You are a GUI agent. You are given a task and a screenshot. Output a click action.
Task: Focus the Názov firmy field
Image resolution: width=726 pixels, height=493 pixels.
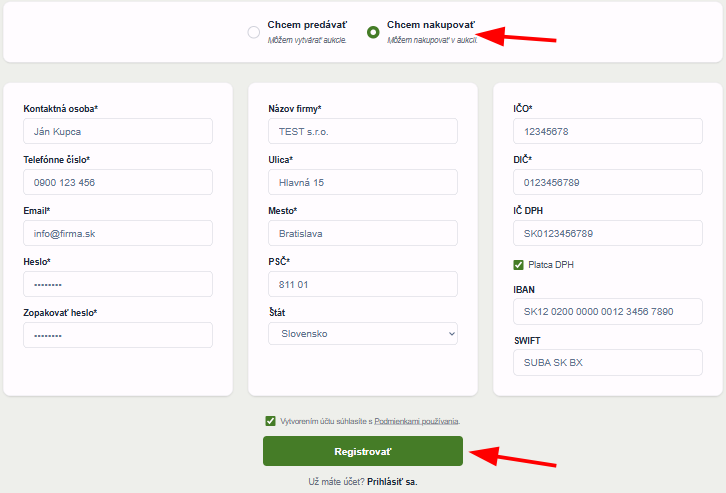(362, 131)
